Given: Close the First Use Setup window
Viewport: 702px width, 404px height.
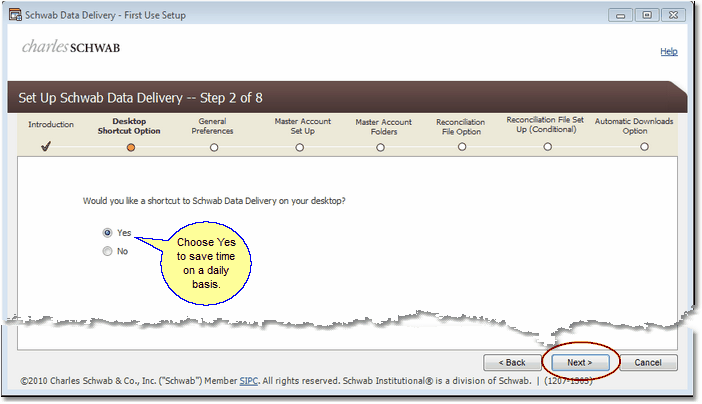Looking at the screenshot, I should (x=673, y=15).
